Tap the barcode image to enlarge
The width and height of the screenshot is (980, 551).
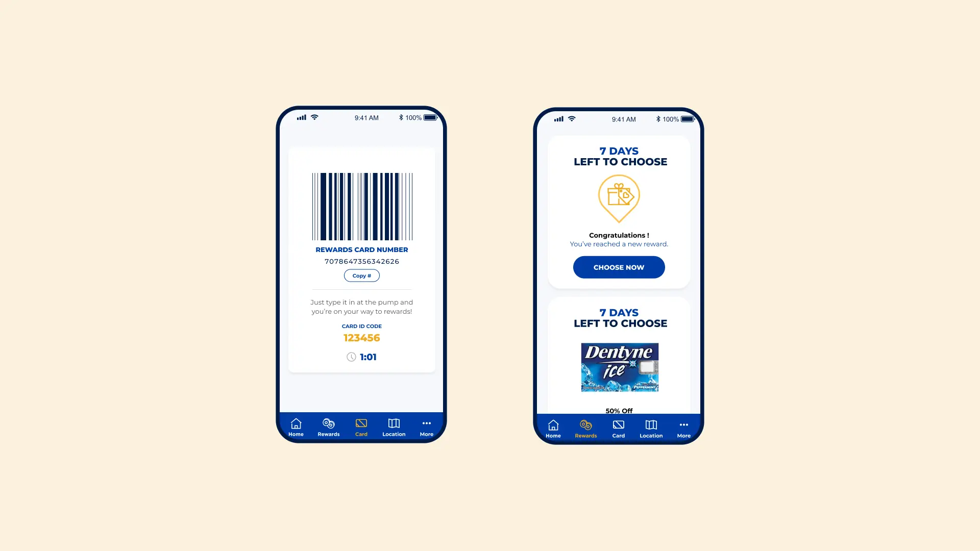pyautogui.click(x=363, y=206)
